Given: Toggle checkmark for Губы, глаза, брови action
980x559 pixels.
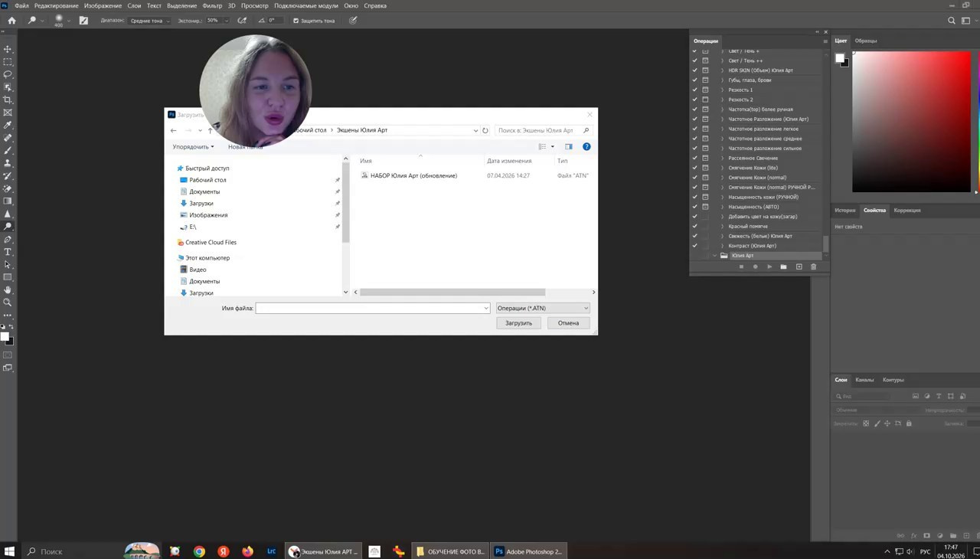Looking at the screenshot, I should (x=694, y=80).
